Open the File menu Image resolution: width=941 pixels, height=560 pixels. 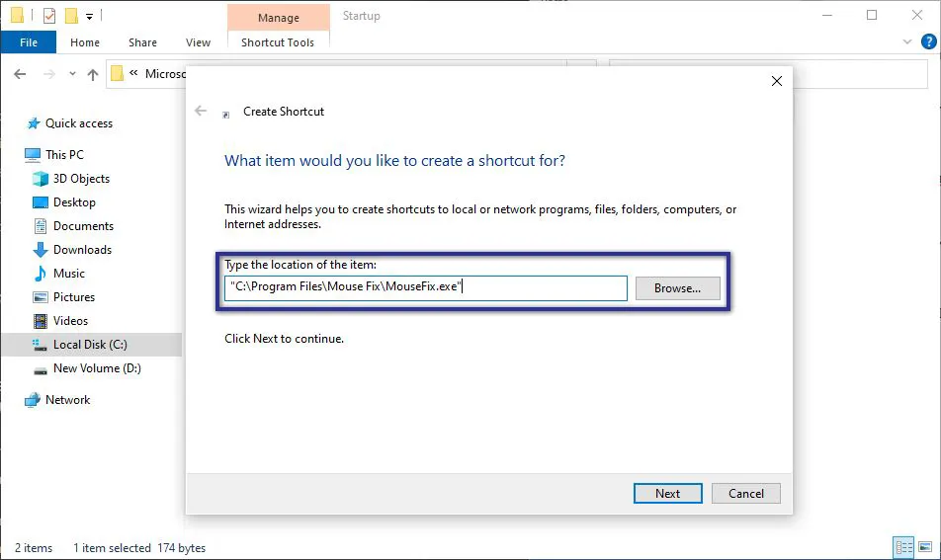pos(29,42)
